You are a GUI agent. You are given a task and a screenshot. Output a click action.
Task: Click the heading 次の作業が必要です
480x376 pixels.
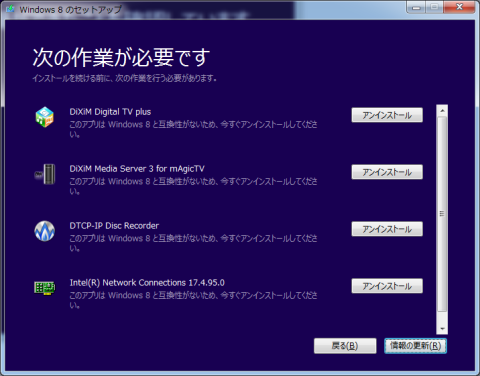click(121, 57)
